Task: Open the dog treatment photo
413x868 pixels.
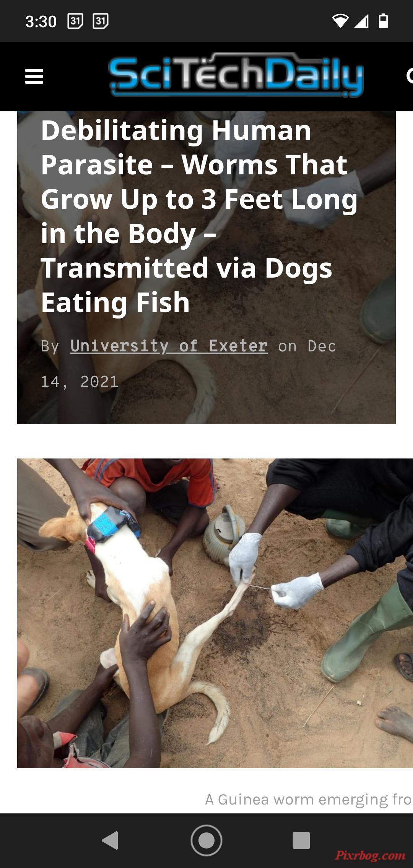Action: (215, 613)
